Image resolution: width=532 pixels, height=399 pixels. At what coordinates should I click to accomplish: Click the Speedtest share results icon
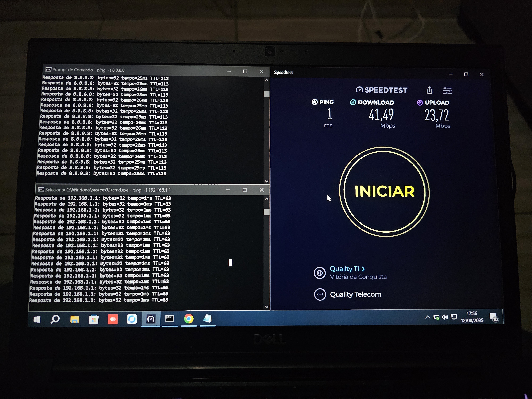pyautogui.click(x=430, y=90)
